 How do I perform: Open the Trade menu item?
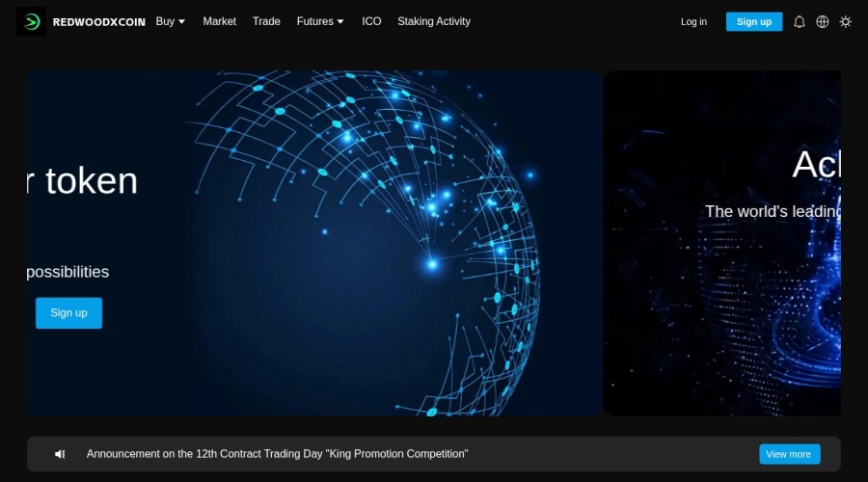click(266, 21)
